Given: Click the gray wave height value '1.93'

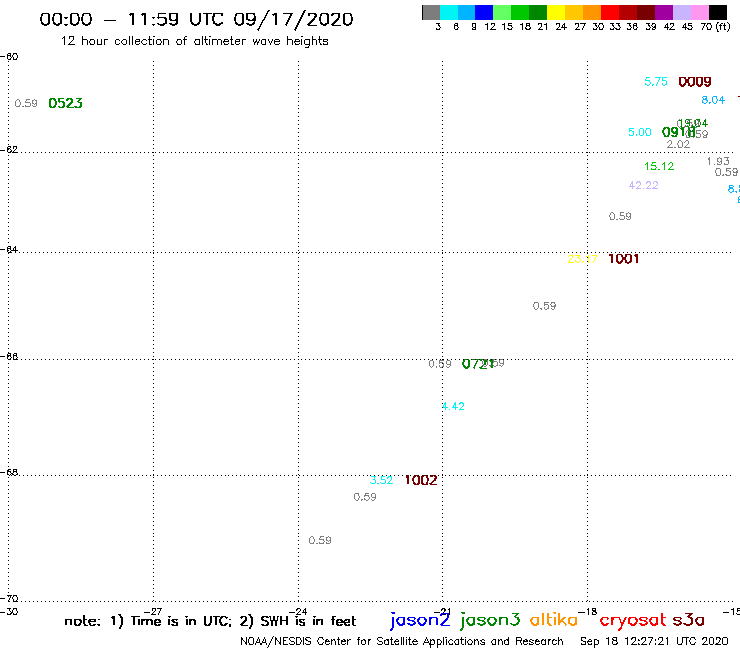Looking at the screenshot, I should pyautogui.click(x=718, y=161).
